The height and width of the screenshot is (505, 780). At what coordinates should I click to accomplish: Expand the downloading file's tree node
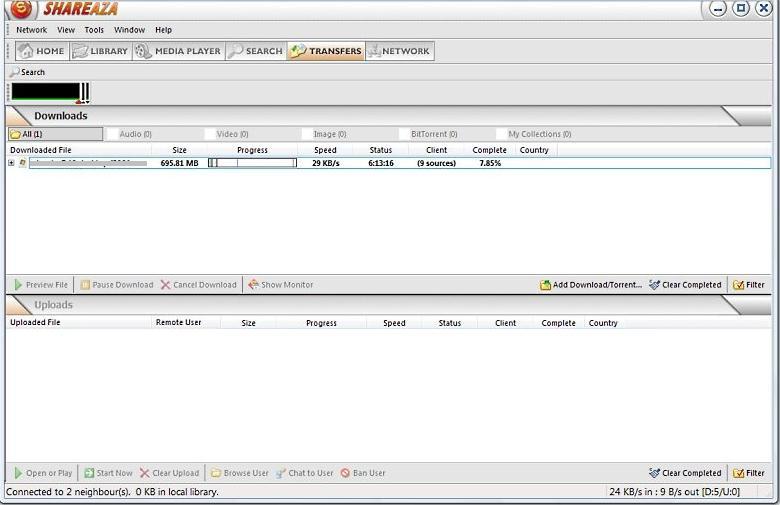click(11, 163)
